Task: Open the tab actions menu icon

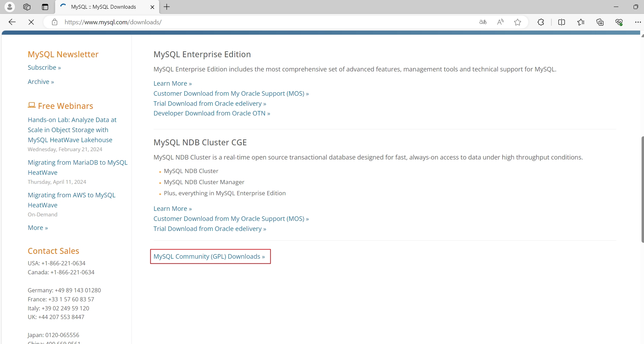Action: tap(45, 7)
